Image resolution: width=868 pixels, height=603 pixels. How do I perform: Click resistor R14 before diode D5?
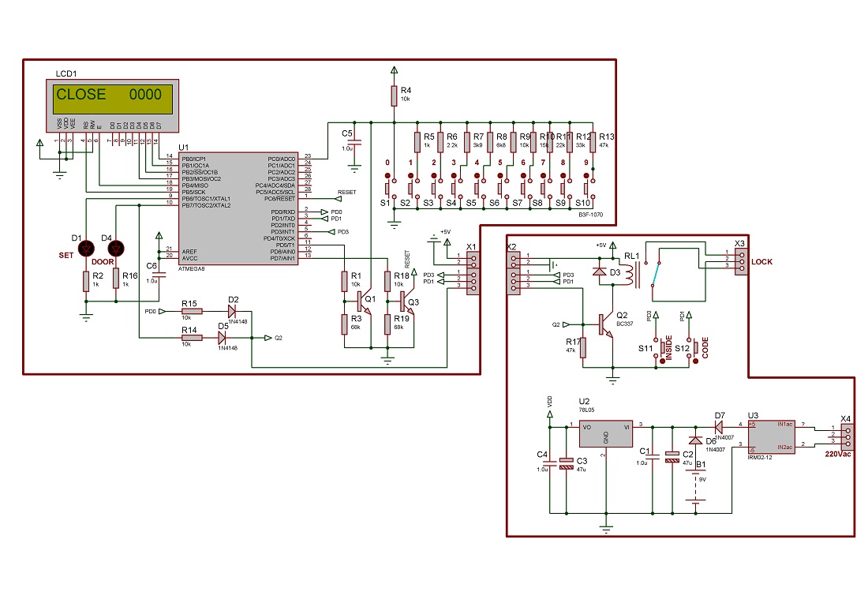pyautogui.click(x=192, y=338)
